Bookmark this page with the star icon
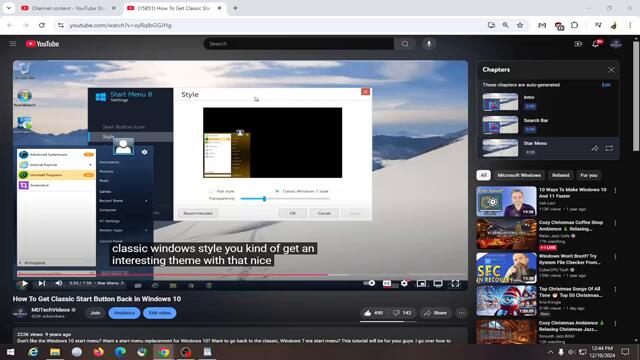The height and width of the screenshot is (360, 640). (x=520, y=25)
